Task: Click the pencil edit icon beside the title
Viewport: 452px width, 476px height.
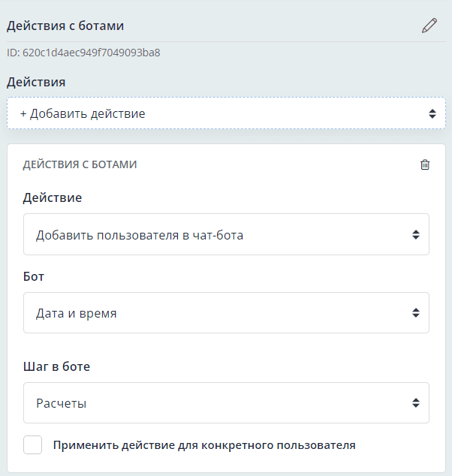Action: pos(429,26)
